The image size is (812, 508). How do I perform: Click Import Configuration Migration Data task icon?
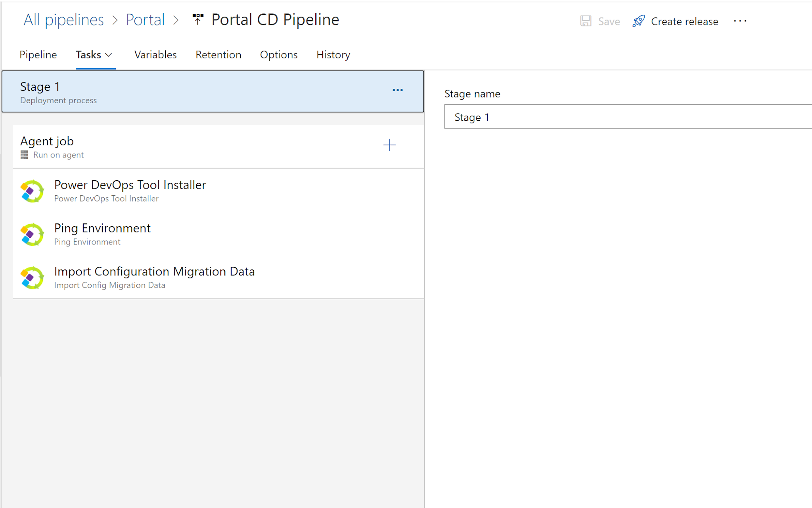click(x=32, y=278)
